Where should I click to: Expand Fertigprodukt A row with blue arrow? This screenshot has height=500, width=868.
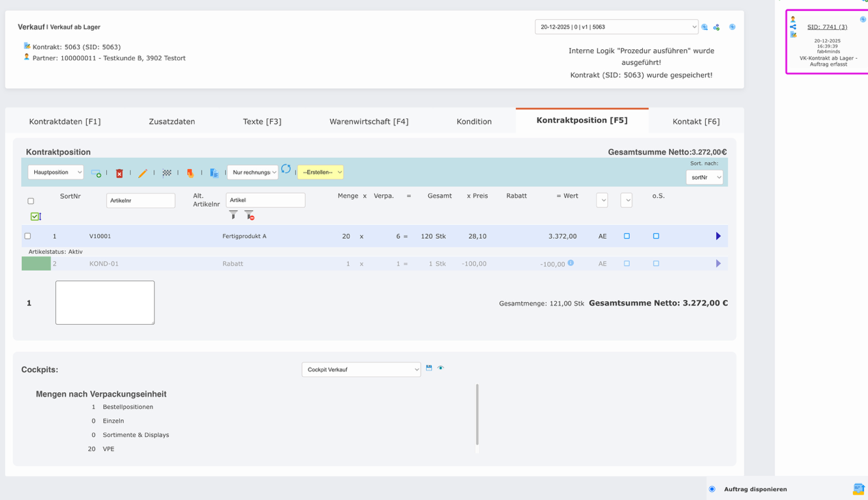[718, 236]
